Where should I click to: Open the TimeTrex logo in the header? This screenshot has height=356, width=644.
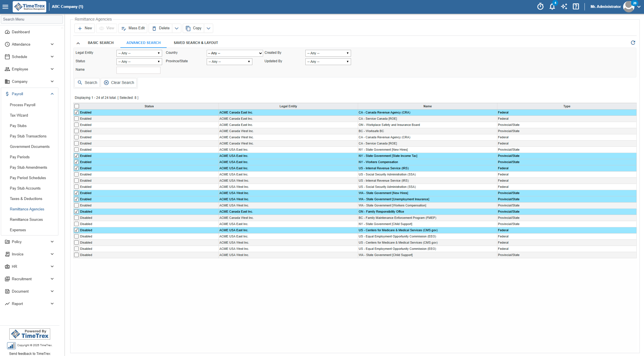[29, 6]
